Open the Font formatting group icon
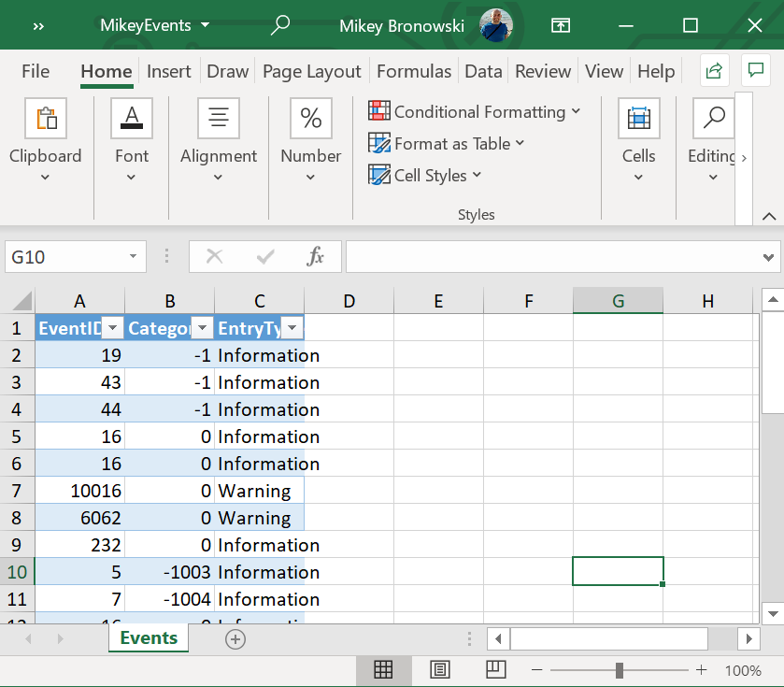The width and height of the screenshot is (784, 687). point(132,120)
